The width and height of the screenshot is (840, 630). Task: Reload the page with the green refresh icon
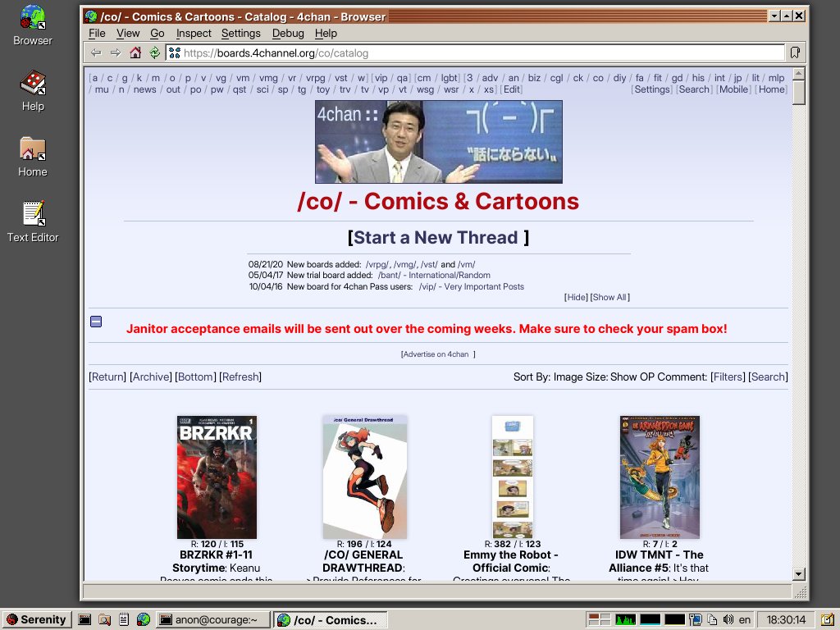click(x=156, y=51)
